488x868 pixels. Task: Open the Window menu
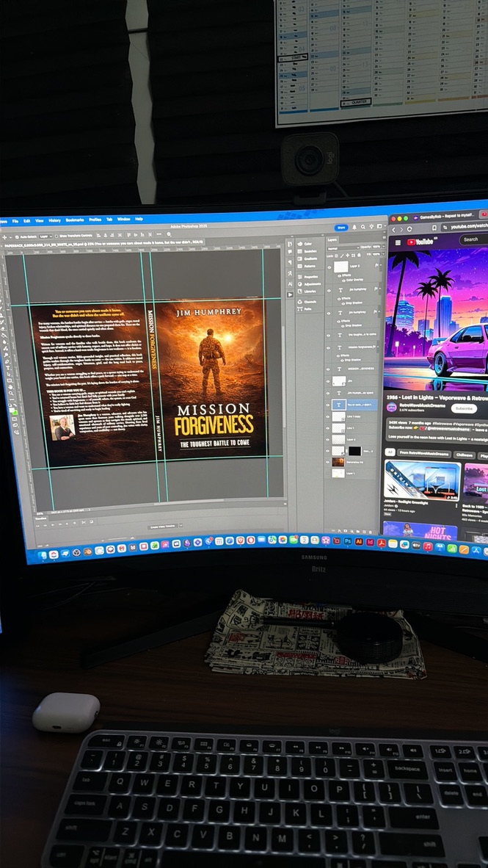(x=123, y=220)
